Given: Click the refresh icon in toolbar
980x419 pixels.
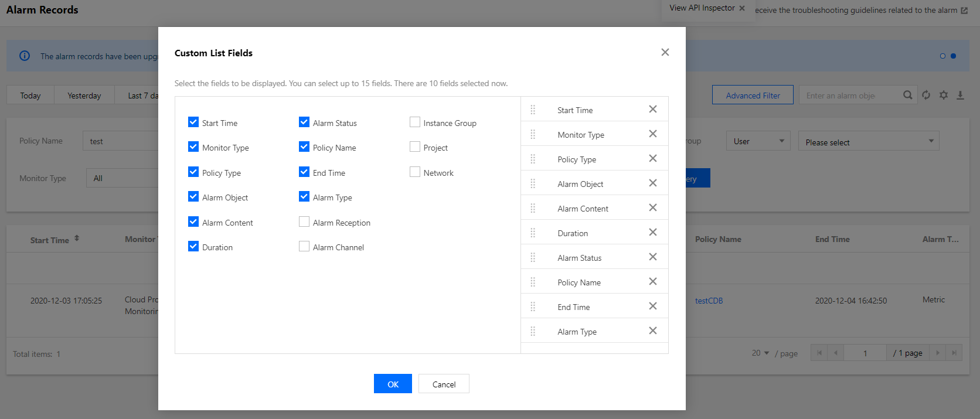Looking at the screenshot, I should 926,95.
